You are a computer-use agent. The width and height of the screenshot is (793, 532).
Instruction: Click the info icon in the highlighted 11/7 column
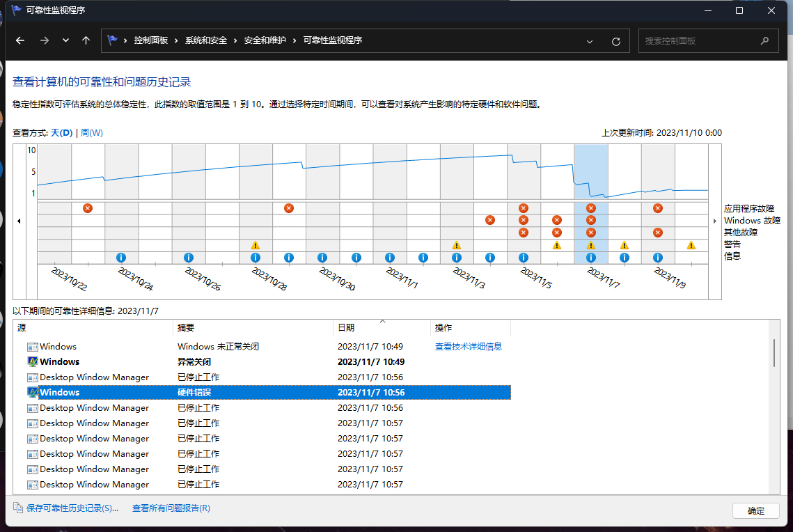click(x=590, y=258)
